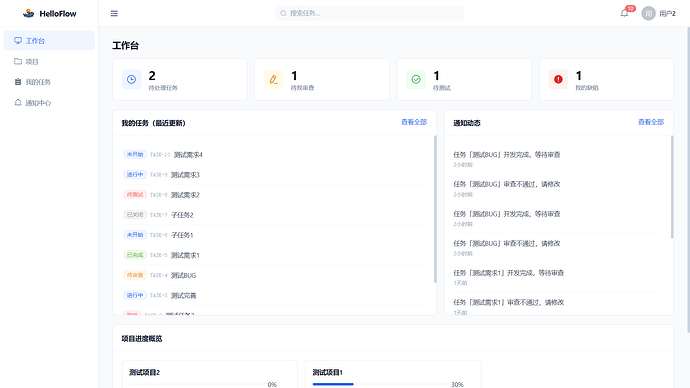The height and width of the screenshot is (388, 690).
Task: Click the task list vertical scrollbar
Action: coord(435,209)
